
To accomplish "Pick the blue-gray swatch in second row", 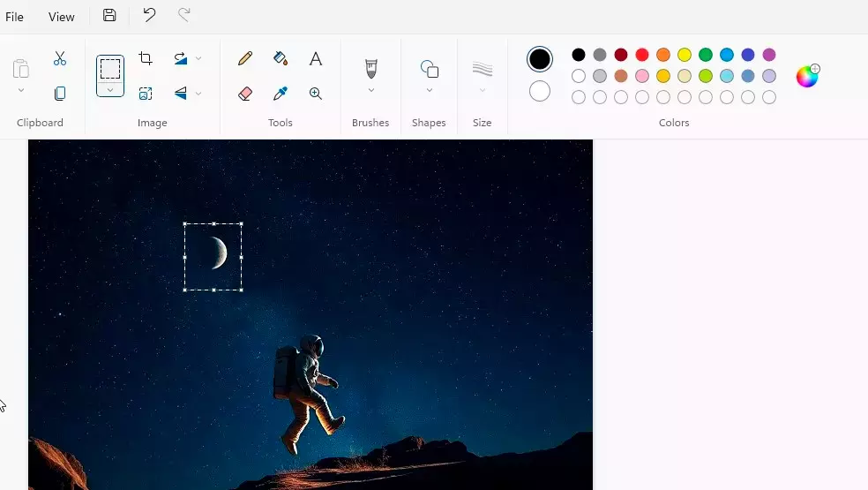I will 748,76.
